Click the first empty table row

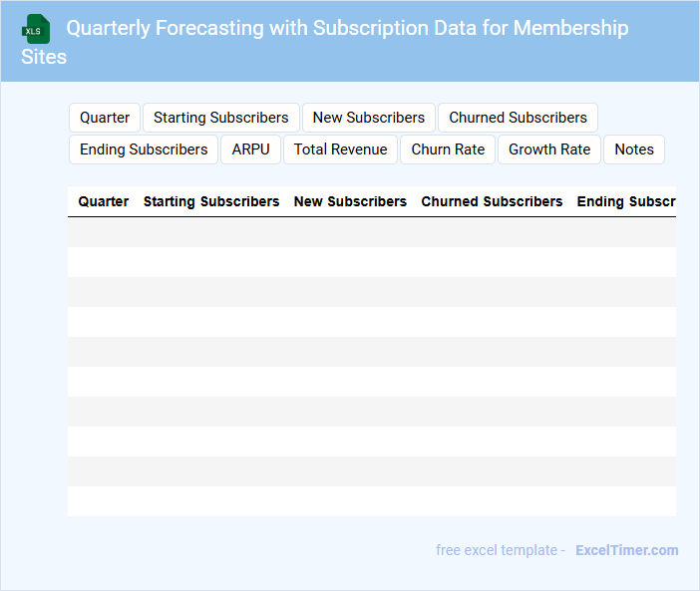pyautogui.click(x=371, y=232)
